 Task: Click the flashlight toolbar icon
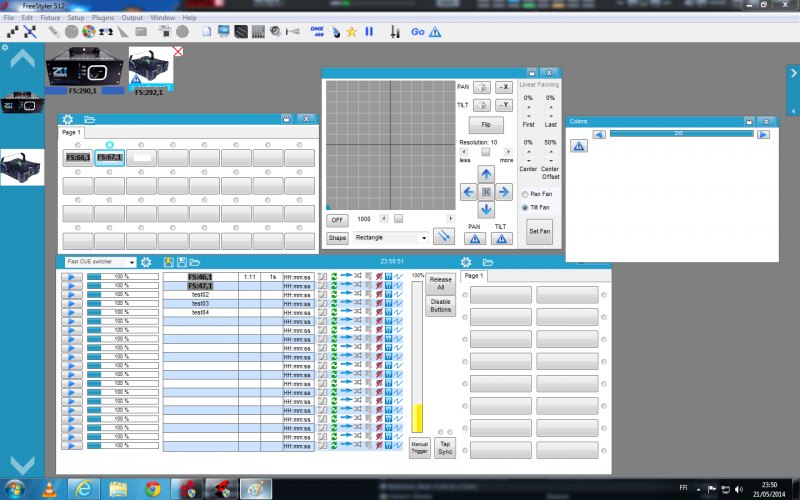click(x=54, y=32)
